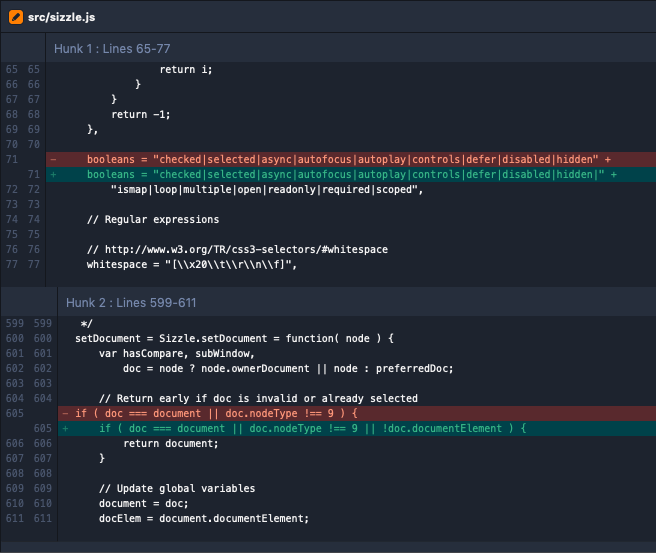Click the 'var hasCompare, subWindow,' line
The image size is (656, 553).
177,353
